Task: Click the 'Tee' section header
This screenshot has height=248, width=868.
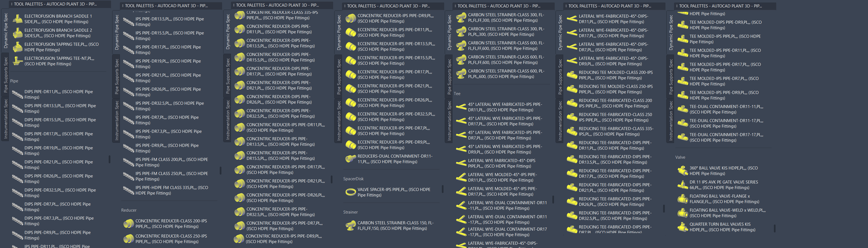Action: pyautogui.click(x=457, y=94)
